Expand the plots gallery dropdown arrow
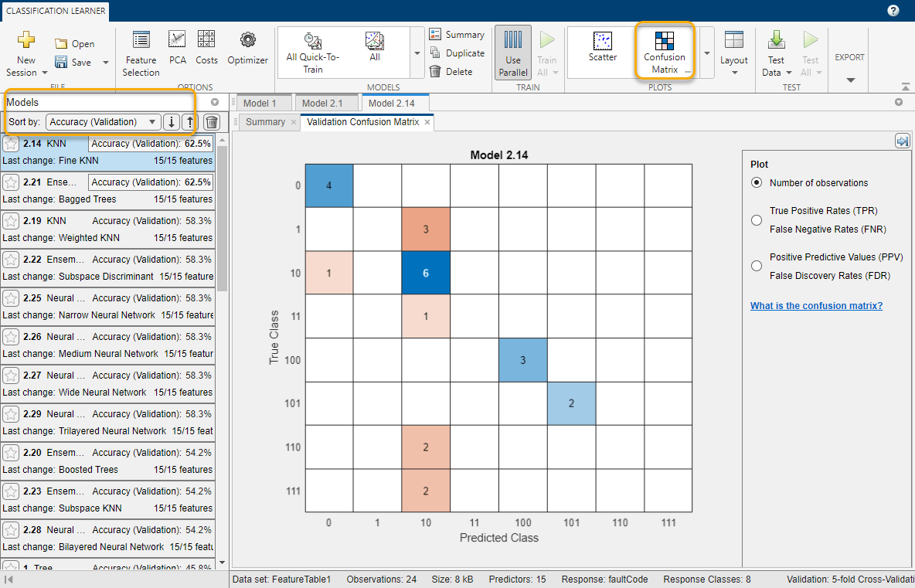Screen dimensions: 915x588 (x=706, y=53)
